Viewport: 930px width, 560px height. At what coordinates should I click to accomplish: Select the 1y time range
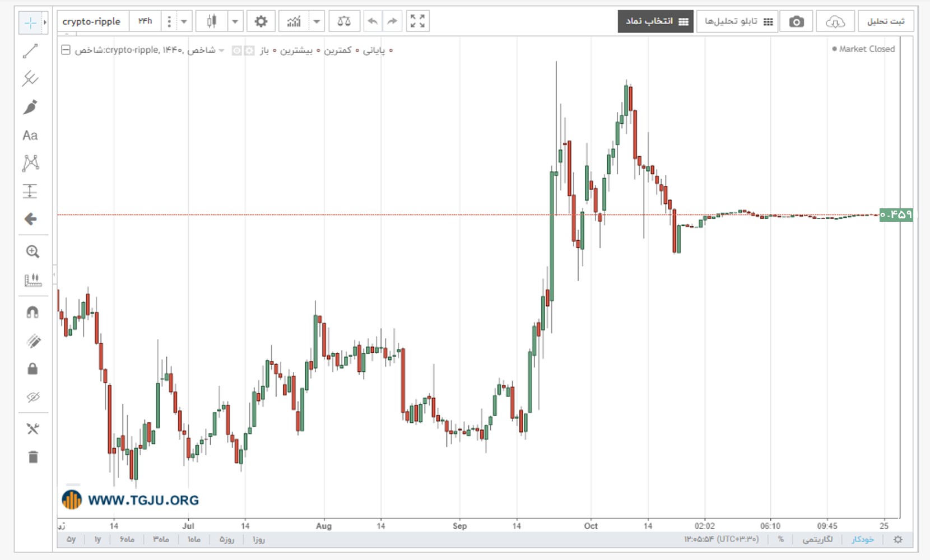coord(97,539)
